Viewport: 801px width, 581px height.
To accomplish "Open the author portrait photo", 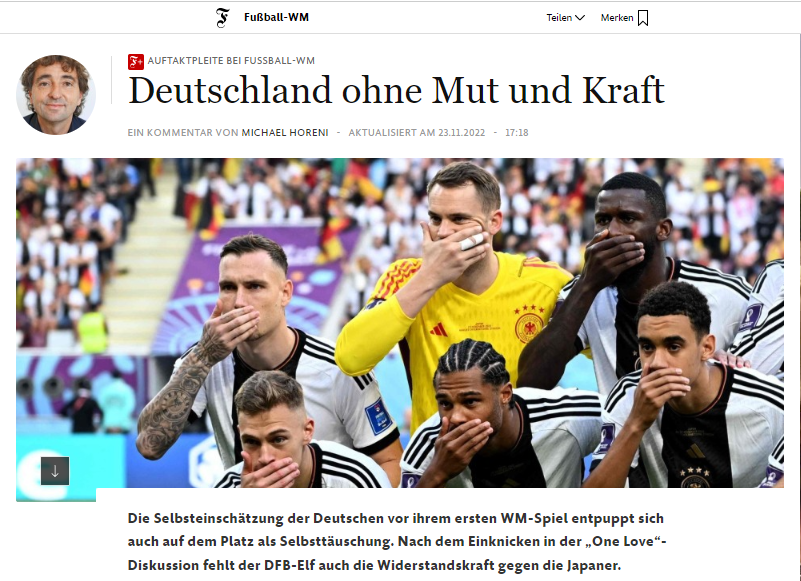I will 56,95.
